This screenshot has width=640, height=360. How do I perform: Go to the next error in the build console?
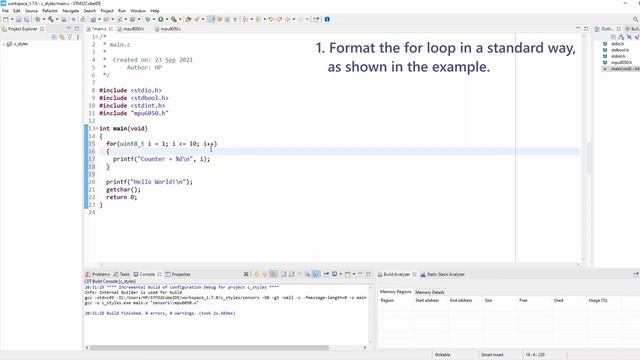coord(257,274)
